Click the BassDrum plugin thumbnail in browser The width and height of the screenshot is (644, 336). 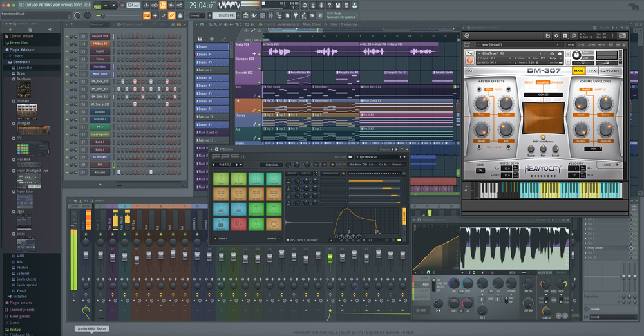24,88
